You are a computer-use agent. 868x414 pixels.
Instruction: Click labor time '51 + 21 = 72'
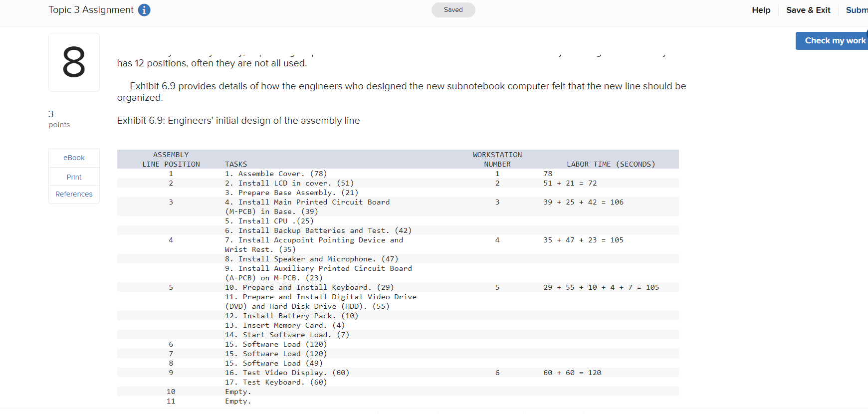[x=570, y=183]
